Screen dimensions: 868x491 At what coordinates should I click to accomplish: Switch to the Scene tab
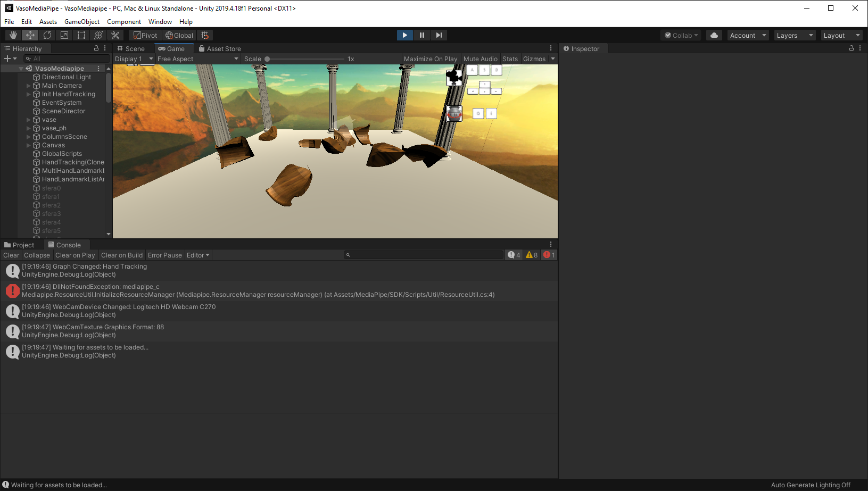tap(131, 48)
